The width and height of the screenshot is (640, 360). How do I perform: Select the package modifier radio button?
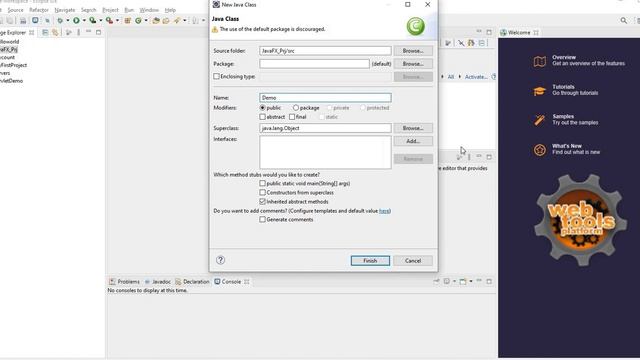click(x=296, y=108)
